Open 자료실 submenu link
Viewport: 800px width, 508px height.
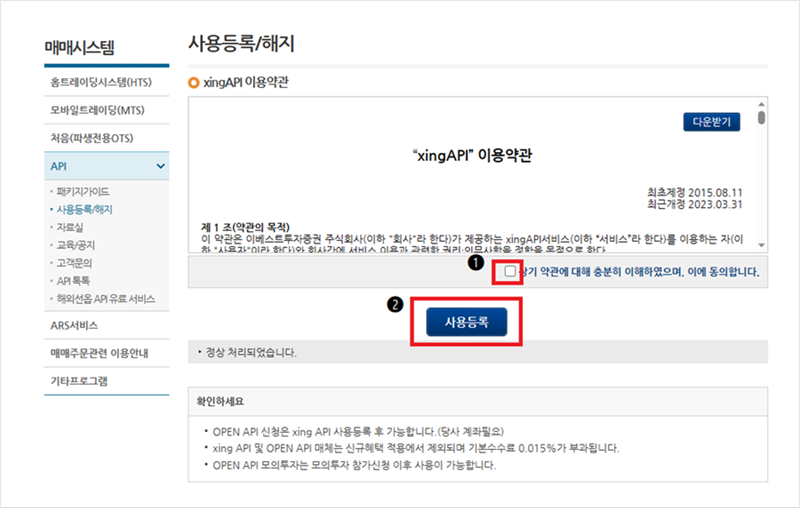point(70,227)
